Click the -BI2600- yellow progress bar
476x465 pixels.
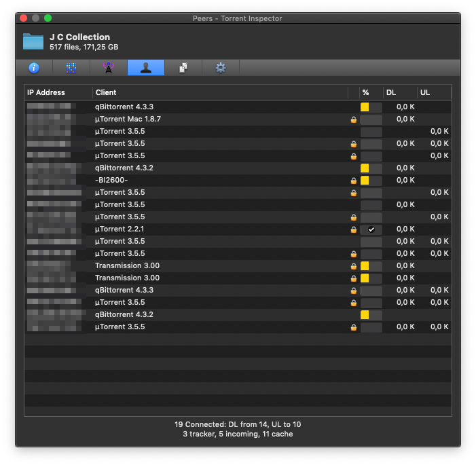tap(365, 181)
